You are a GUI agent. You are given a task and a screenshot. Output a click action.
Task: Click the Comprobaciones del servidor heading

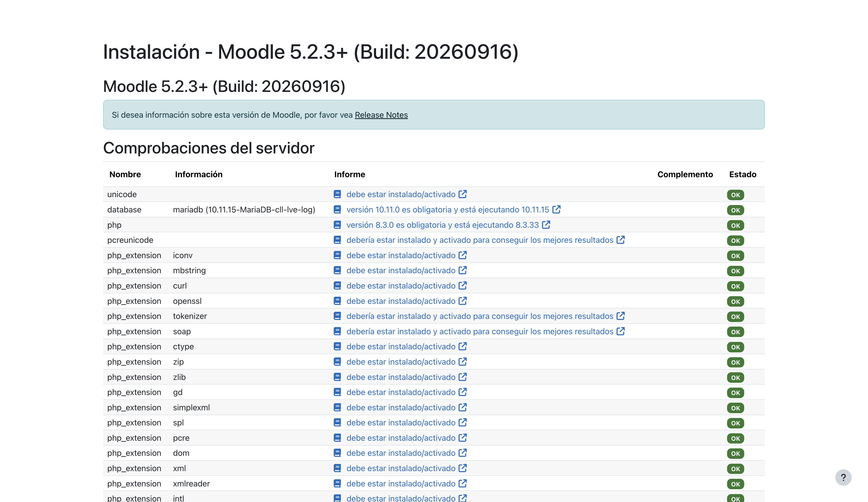[x=209, y=148]
